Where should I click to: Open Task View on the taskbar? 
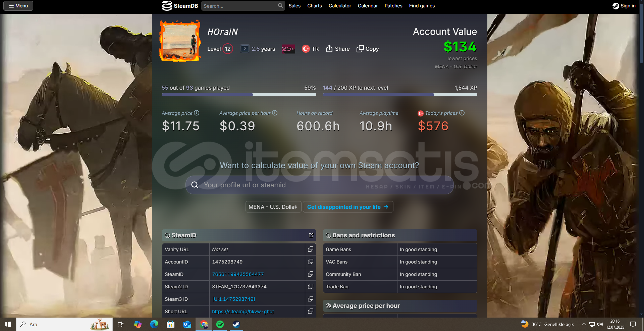[121, 324]
